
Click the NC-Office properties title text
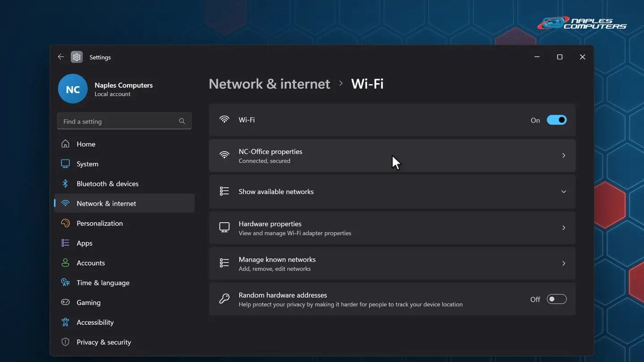pos(271,152)
